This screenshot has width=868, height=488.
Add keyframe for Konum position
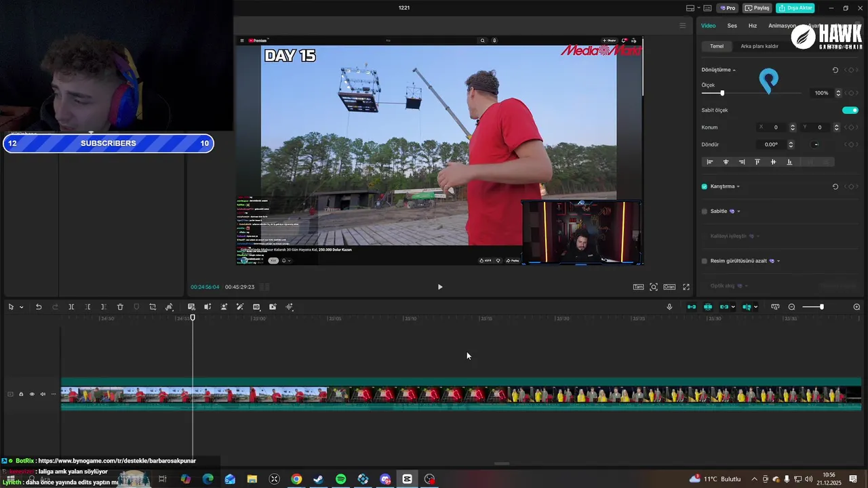click(x=851, y=127)
